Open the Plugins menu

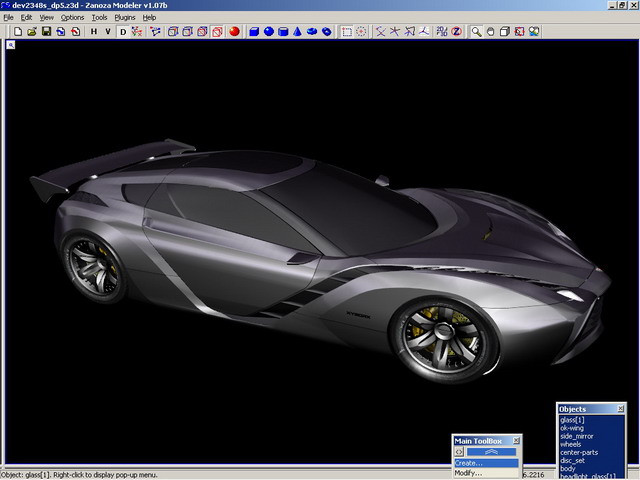coord(124,17)
